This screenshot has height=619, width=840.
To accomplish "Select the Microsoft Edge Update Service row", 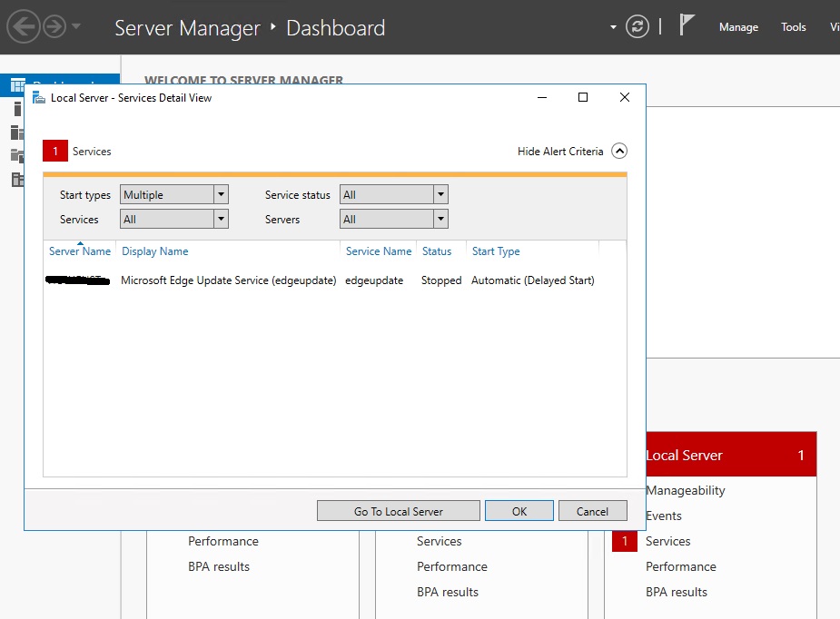I will [335, 280].
